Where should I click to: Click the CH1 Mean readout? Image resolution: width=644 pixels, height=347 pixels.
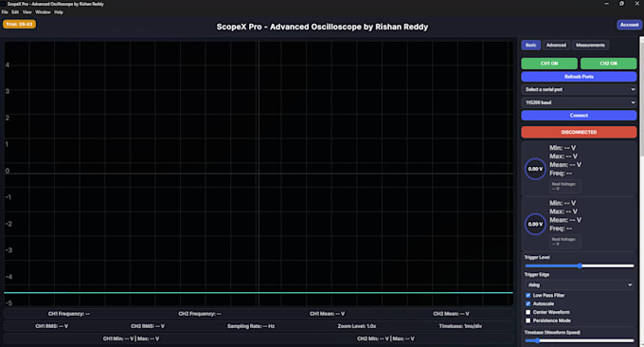click(327, 314)
